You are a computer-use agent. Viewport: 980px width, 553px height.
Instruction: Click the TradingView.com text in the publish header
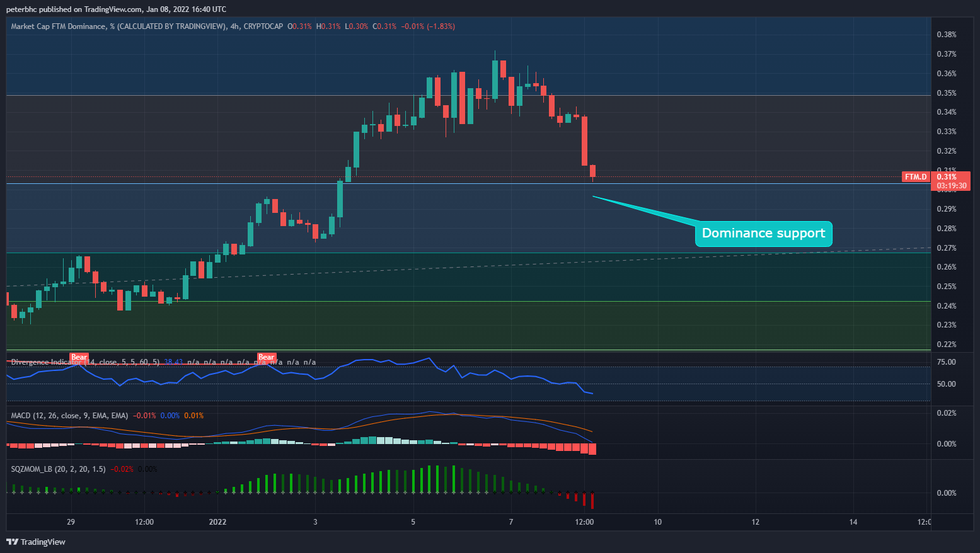(113, 9)
